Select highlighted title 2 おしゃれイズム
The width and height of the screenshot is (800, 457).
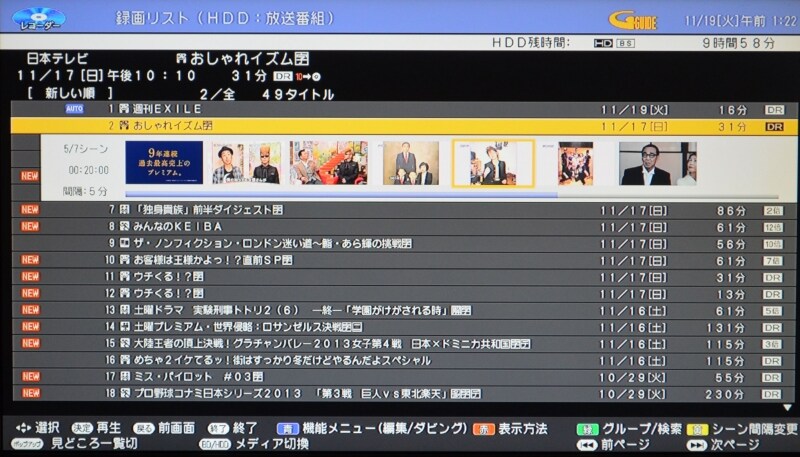(404, 126)
